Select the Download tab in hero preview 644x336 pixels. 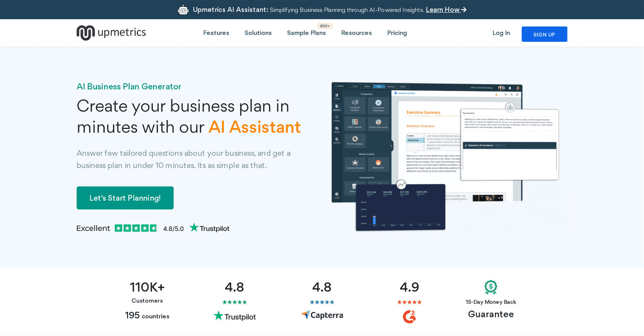pos(391,86)
